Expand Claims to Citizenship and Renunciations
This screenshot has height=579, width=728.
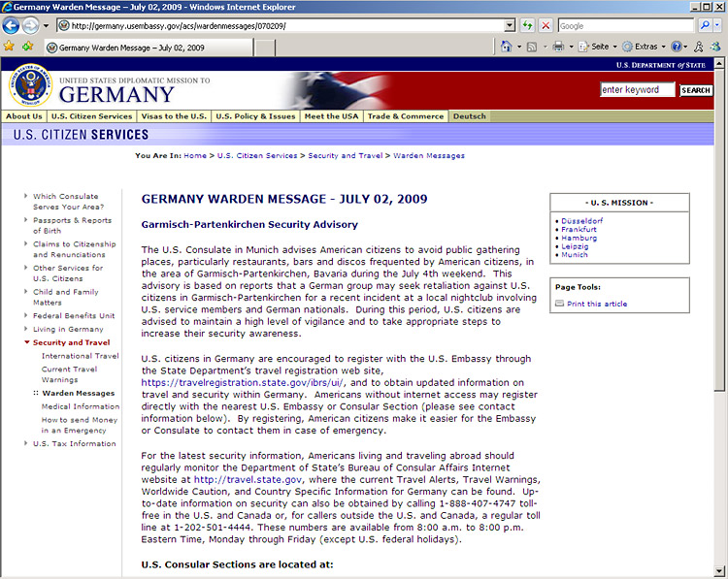click(75, 249)
